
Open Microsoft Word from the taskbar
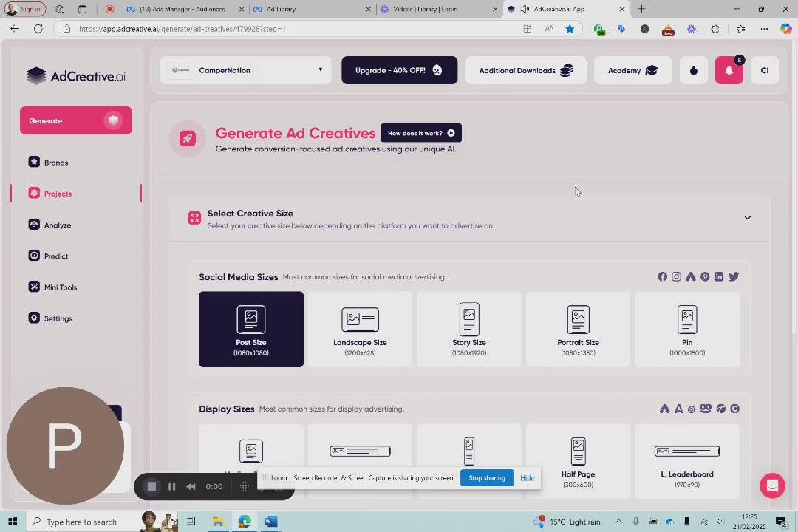tap(270, 522)
